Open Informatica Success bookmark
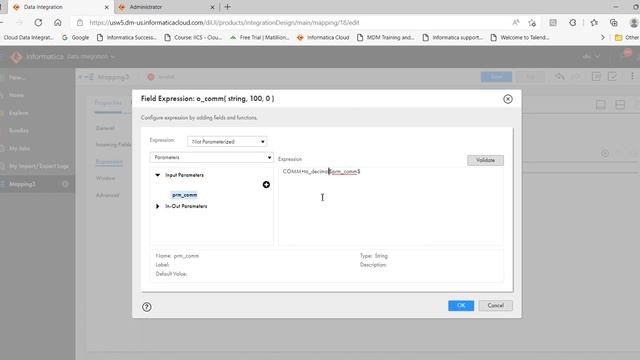The width and height of the screenshot is (640, 360). click(x=127, y=38)
